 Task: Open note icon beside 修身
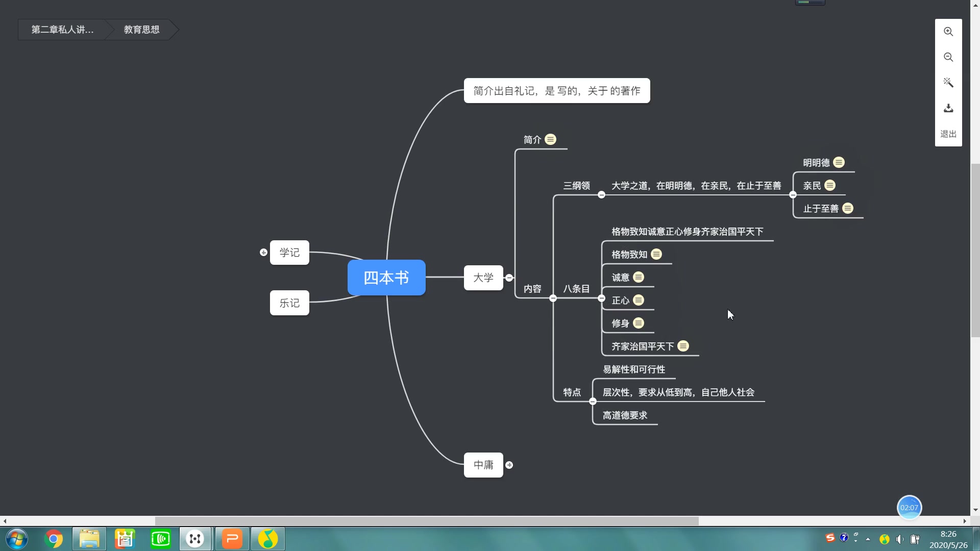point(639,323)
